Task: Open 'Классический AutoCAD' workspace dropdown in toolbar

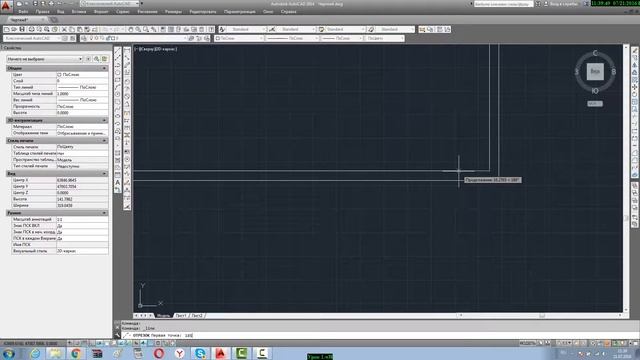Action: [x=32, y=38]
